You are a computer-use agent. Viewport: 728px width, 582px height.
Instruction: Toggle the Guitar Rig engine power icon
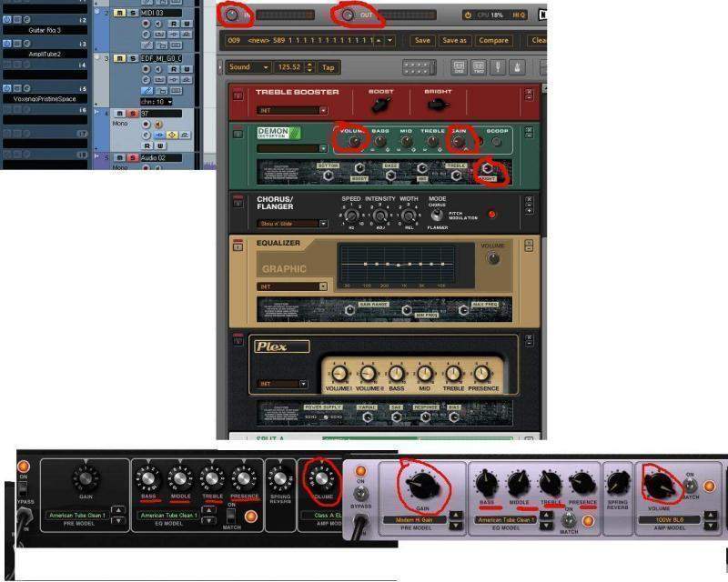point(468,15)
